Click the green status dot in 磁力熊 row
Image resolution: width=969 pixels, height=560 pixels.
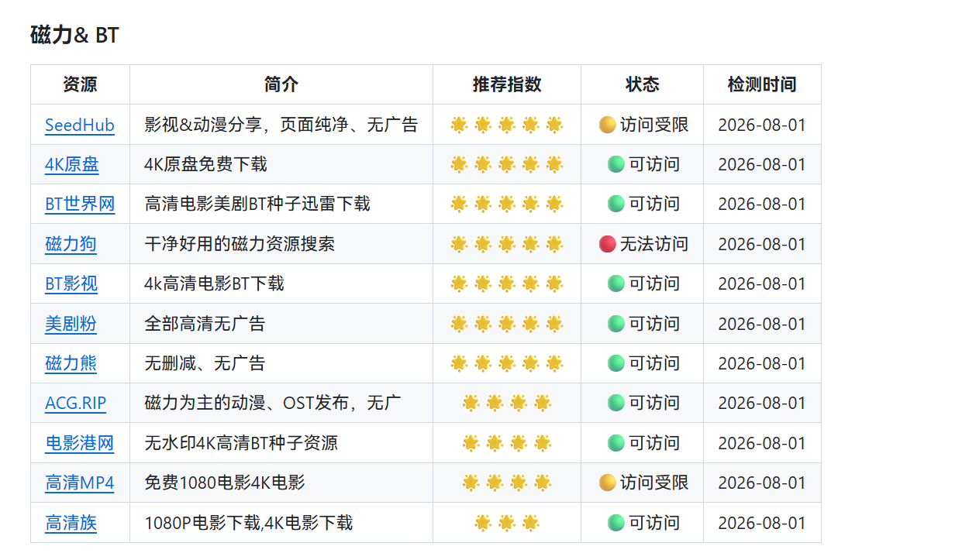pyautogui.click(x=616, y=363)
